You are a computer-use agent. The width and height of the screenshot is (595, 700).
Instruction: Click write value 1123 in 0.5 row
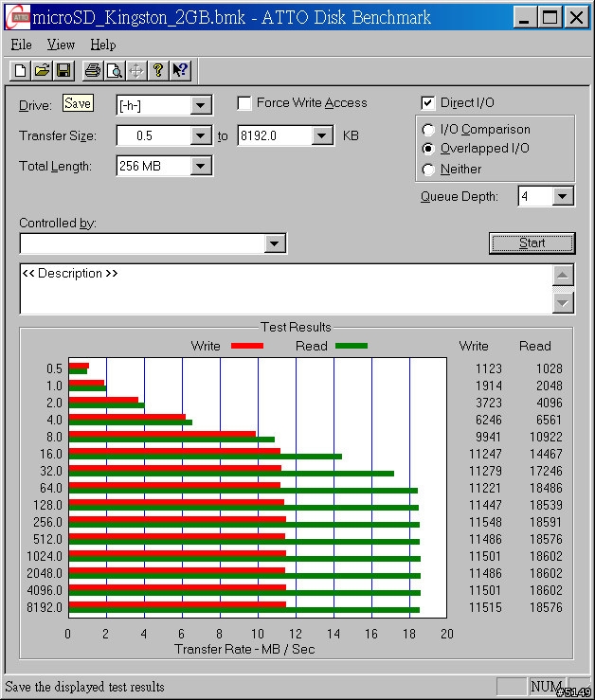[x=489, y=368]
